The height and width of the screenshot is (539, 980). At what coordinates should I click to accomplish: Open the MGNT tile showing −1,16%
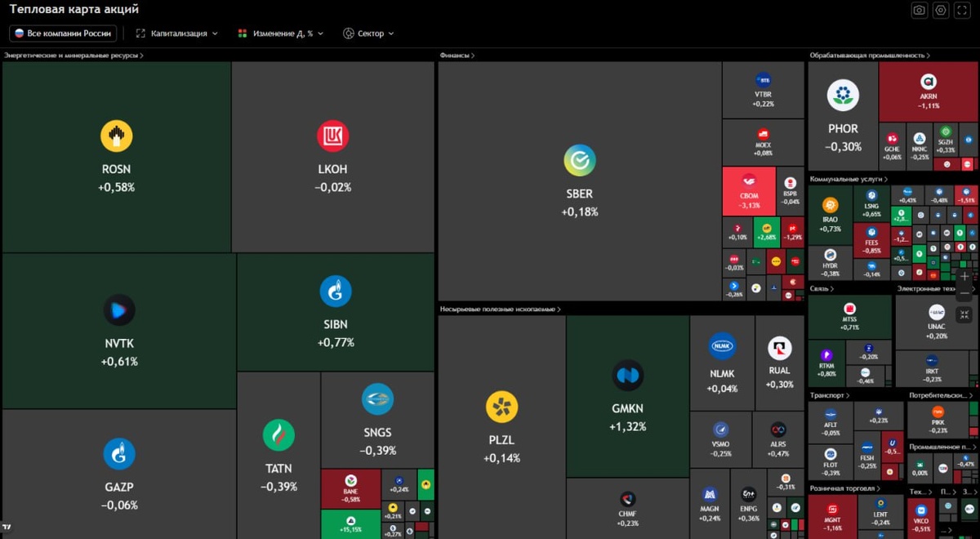click(x=832, y=516)
